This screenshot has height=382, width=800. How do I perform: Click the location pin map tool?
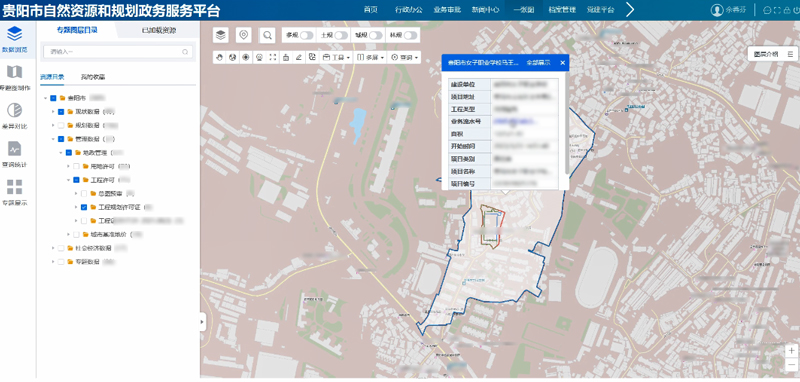coord(244,35)
